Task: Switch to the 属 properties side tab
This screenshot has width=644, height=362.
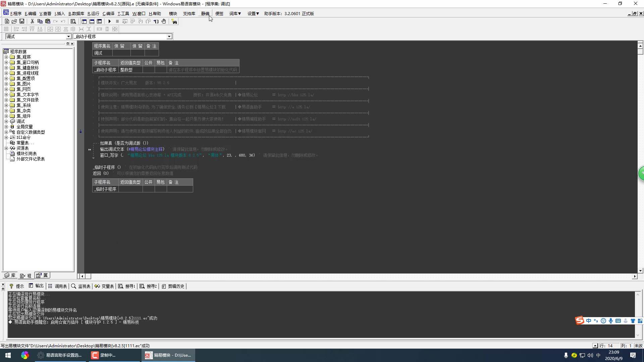Action: pyautogui.click(x=42, y=276)
